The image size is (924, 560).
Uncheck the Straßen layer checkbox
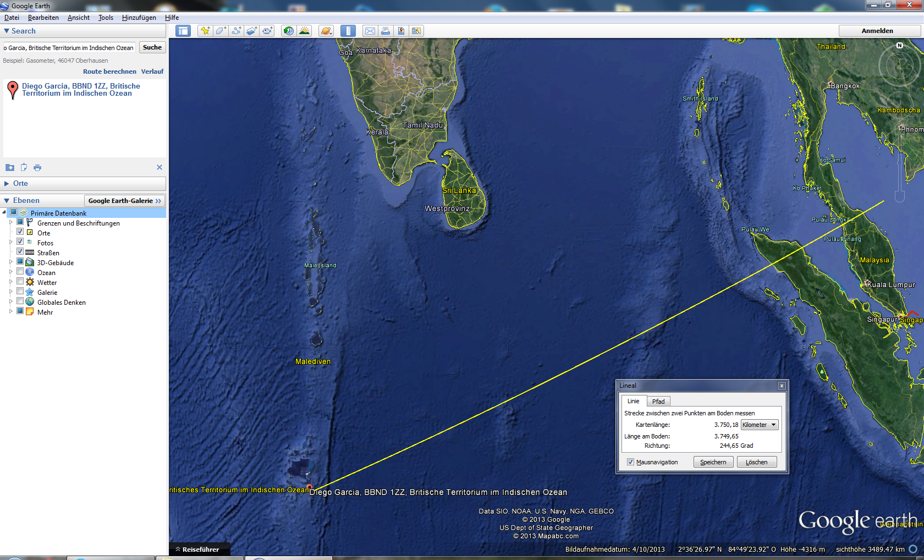[x=20, y=252]
